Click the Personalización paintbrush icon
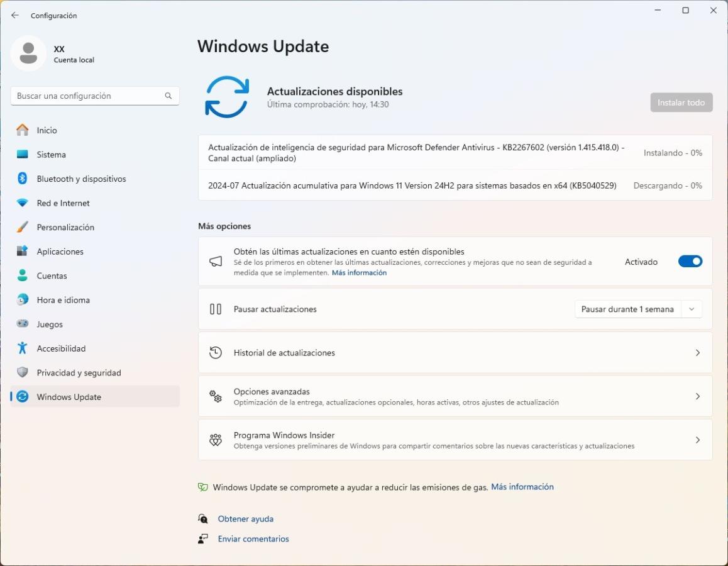This screenshot has height=566, width=728. 23,227
